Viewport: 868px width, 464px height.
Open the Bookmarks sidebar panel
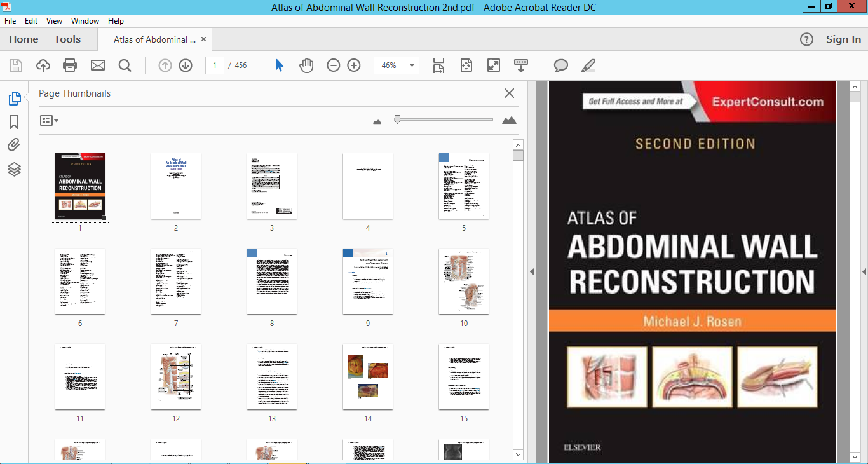pos(14,122)
